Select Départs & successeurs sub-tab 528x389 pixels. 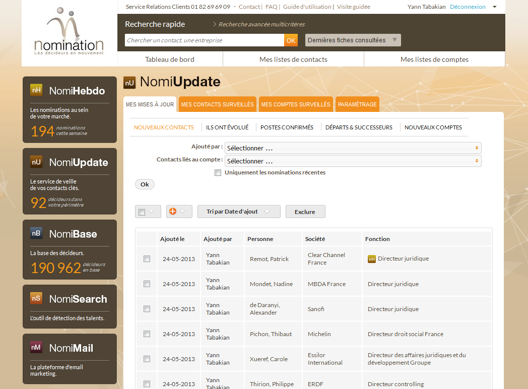pos(359,127)
